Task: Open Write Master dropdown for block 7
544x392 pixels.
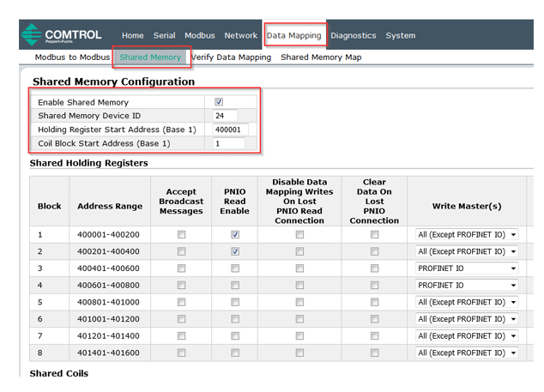Action: pyautogui.click(x=467, y=335)
